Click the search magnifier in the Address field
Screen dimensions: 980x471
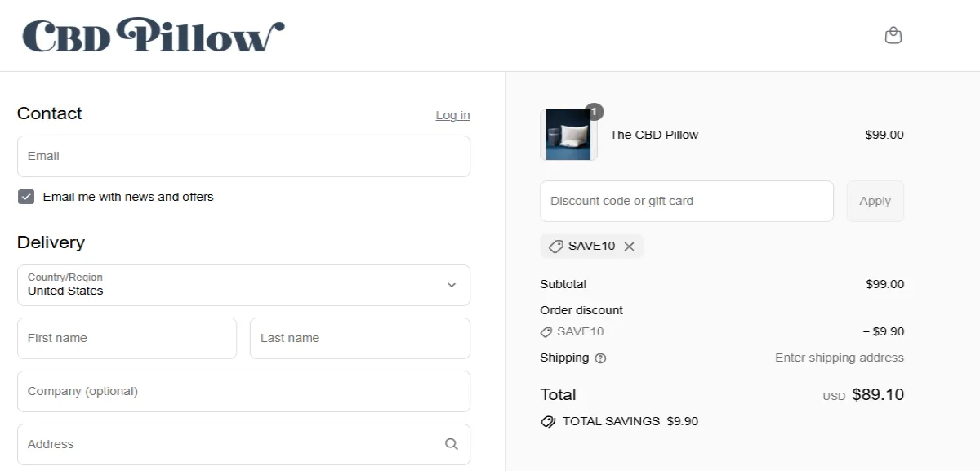451,444
